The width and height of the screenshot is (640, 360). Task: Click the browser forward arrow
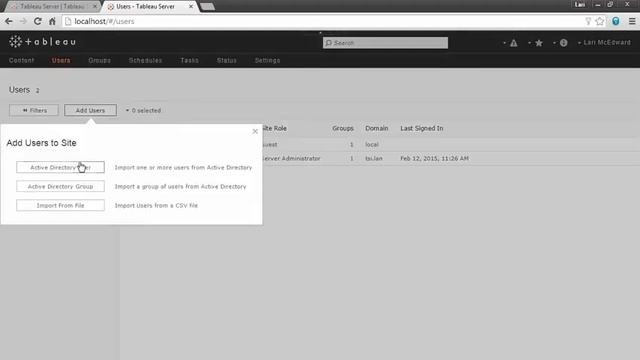23,21
